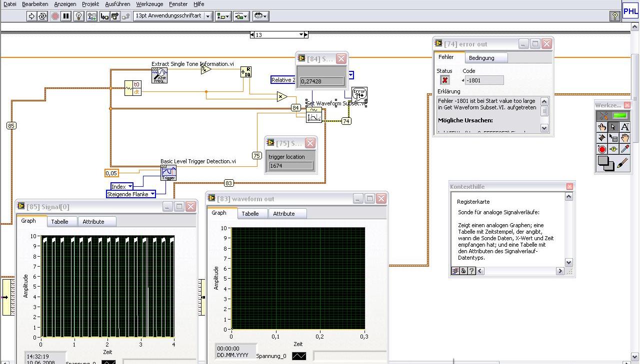Click the Basic Level Trigger Detection VI icon
The width and height of the screenshot is (640, 364).
pyautogui.click(x=168, y=173)
